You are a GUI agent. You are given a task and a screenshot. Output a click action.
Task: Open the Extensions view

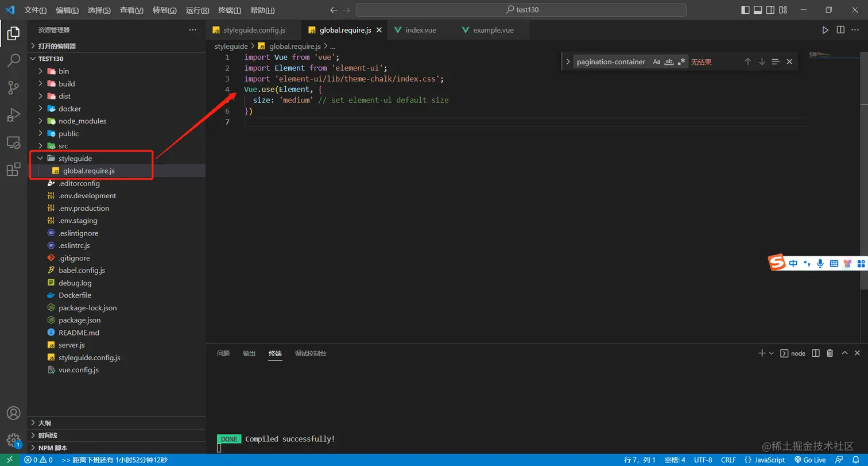coord(13,169)
